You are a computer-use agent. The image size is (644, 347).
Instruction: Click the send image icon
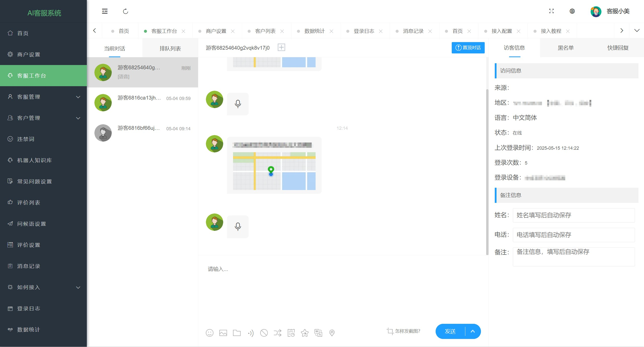coord(223,333)
